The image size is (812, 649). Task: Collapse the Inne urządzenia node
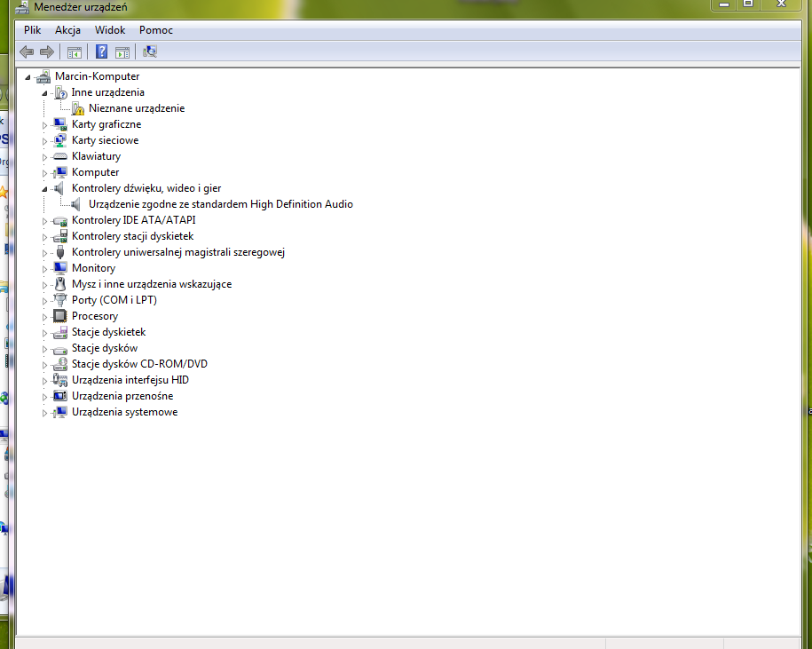(44, 94)
